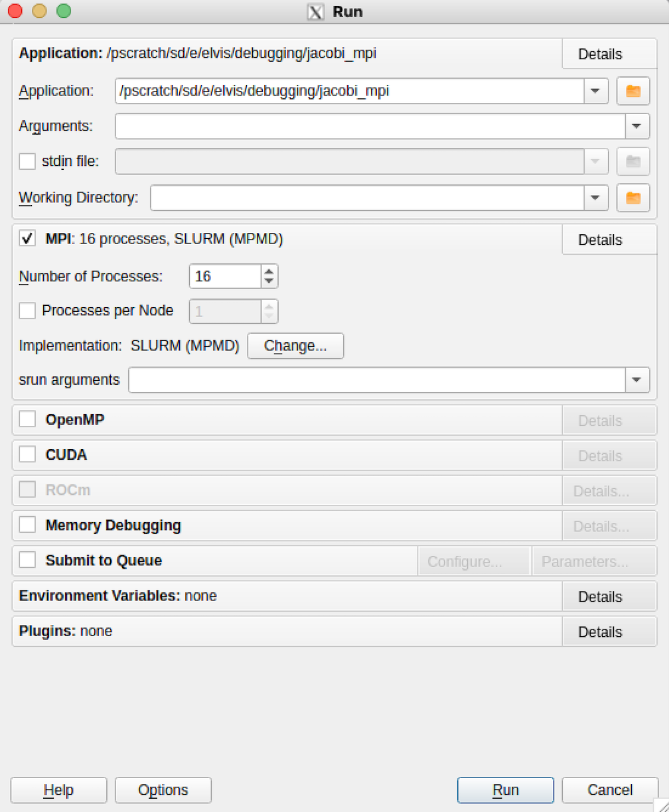Open Environment Variables Details

(x=600, y=596)
